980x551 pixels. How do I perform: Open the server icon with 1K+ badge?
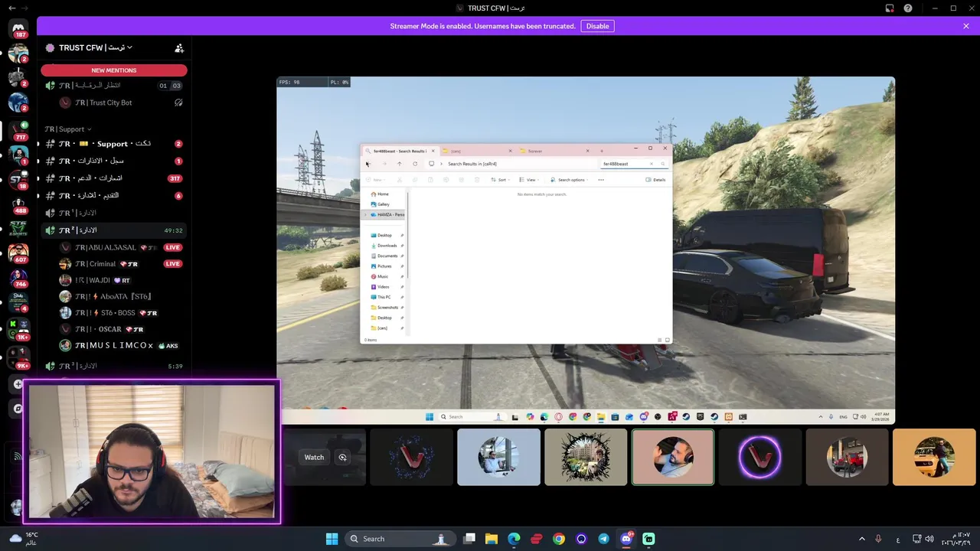[x=18, y=329]
